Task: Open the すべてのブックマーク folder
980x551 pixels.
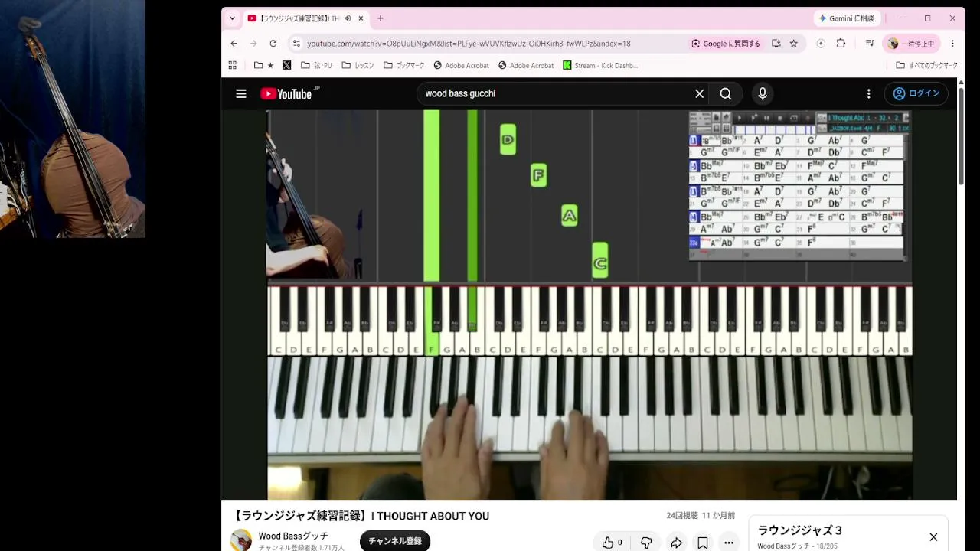Action: [x=926, y=65]
